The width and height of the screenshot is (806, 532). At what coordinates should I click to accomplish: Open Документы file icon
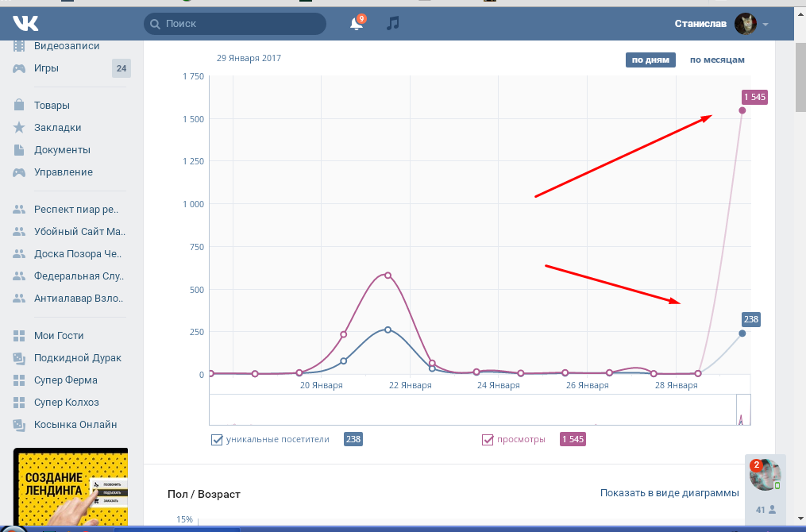19,150
